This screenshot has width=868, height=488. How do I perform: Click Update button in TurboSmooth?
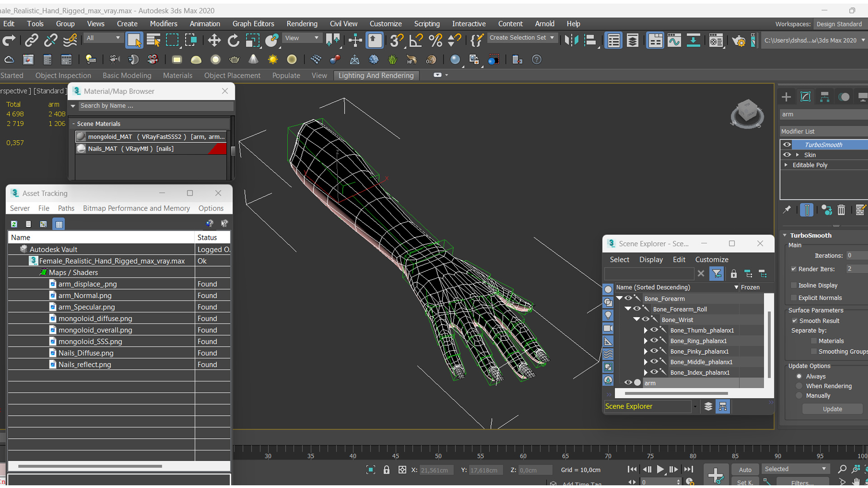(x=832, y=409)
